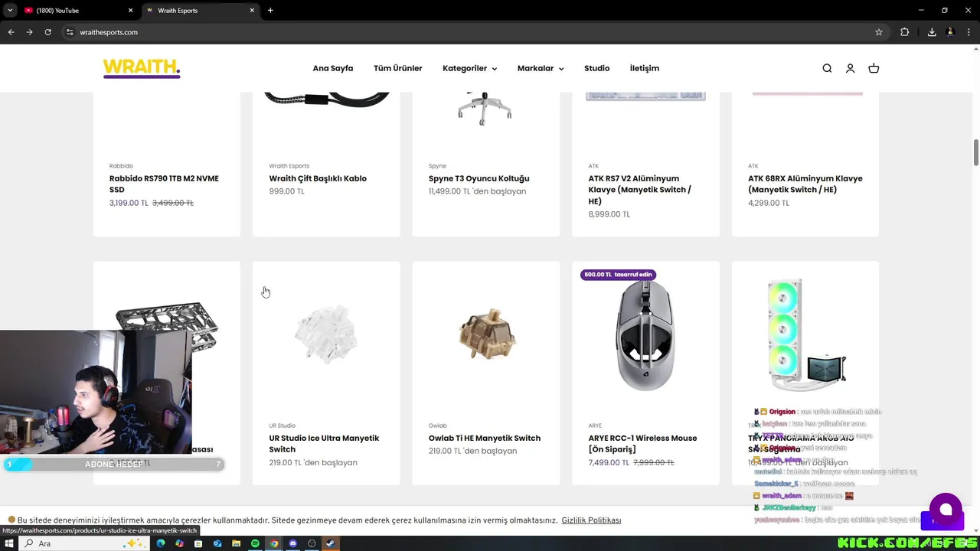
Task: Close the Wraith Esports tab
Action: (x=252, y=11)
